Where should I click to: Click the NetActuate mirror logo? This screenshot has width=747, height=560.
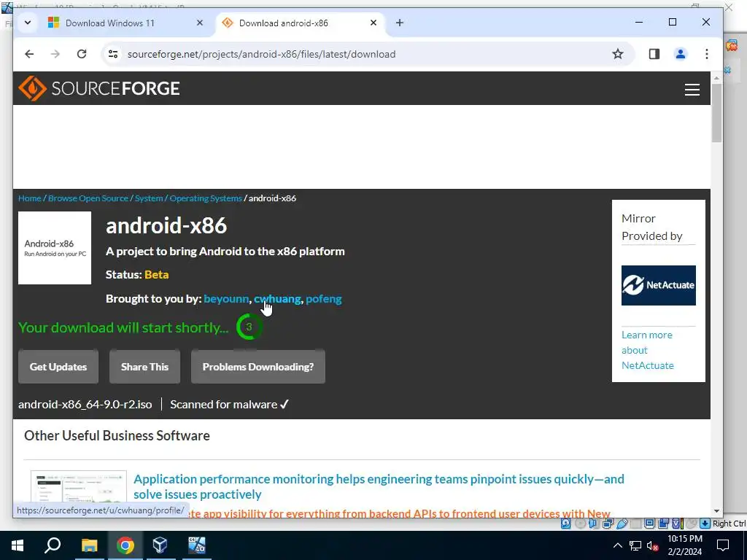(659, 285)
